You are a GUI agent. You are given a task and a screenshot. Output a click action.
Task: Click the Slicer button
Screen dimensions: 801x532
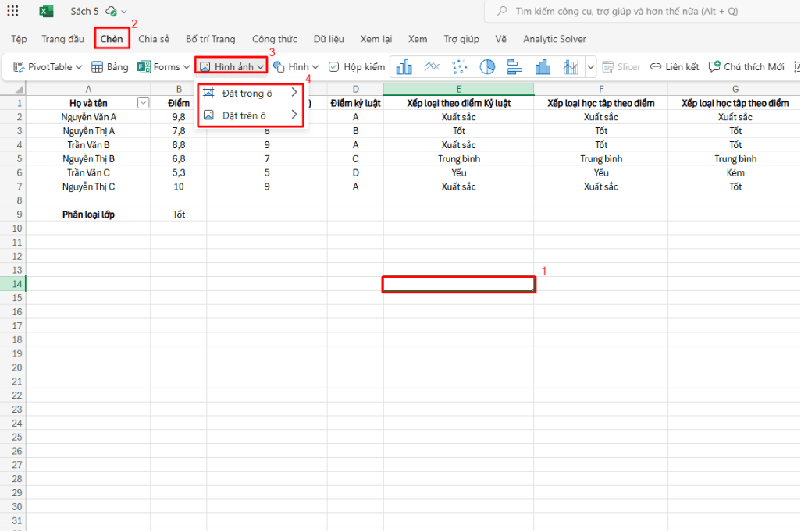pos(621,67)
